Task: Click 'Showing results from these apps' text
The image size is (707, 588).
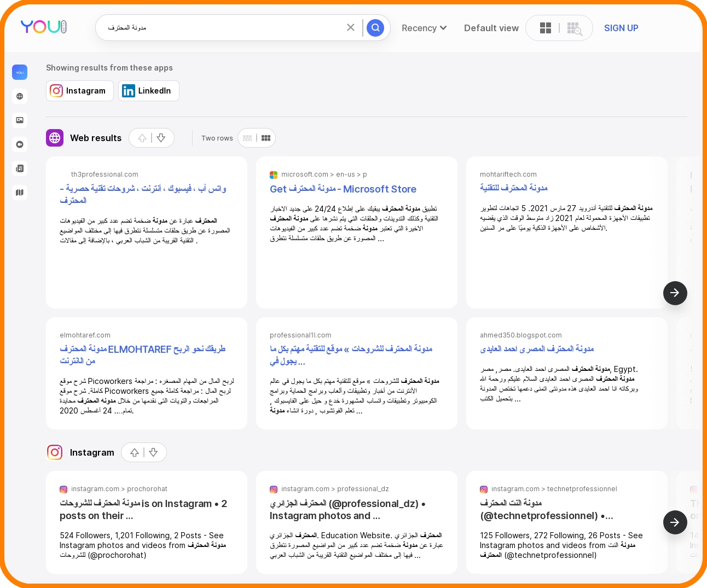Action: tap(109, 68)
